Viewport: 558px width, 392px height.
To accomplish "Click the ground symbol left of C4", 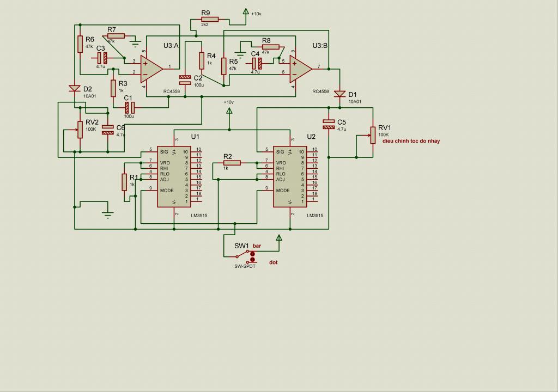I will click(x=240, y=54).
